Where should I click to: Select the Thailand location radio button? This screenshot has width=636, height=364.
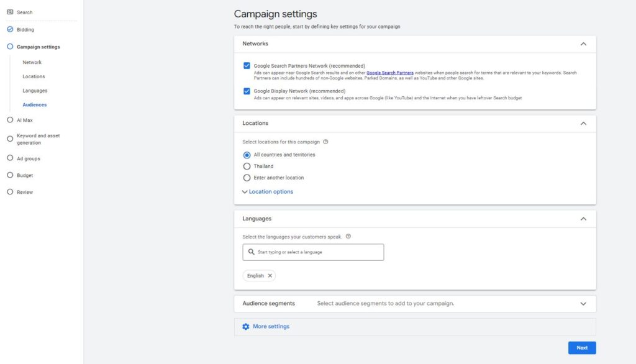(247, 166)
